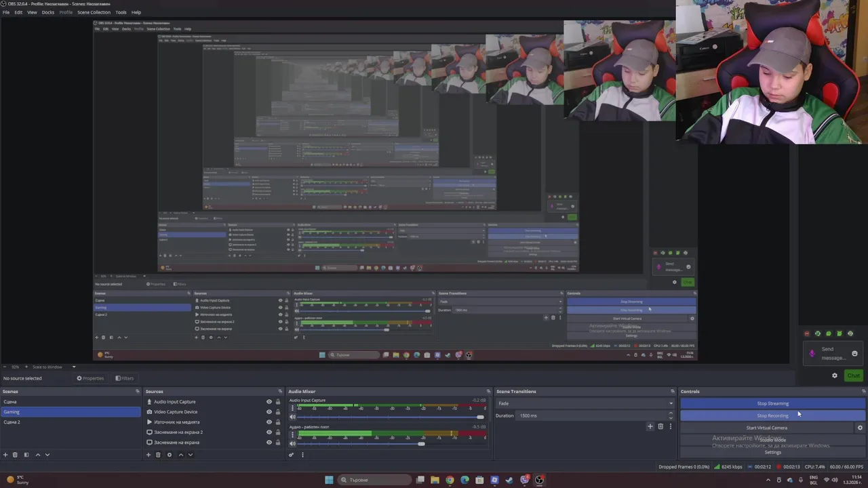
Task: Mute Audio Input Capture in mixer
Action: click(x=293, y=417)
